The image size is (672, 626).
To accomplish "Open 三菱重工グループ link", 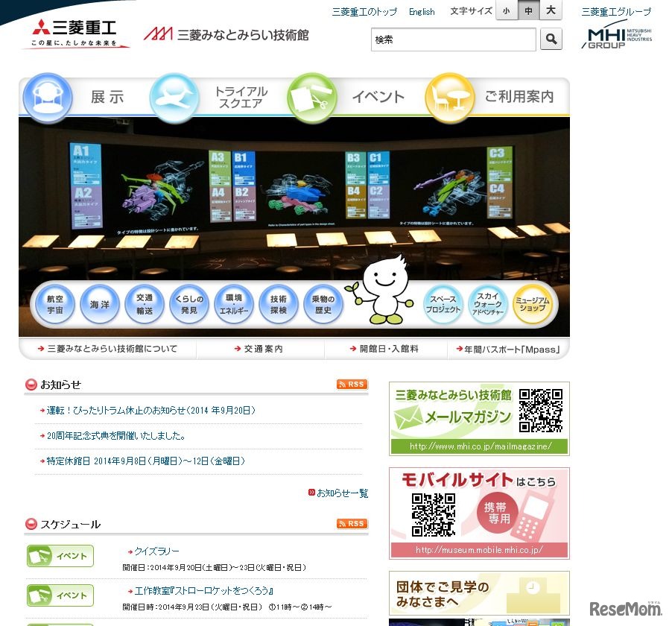I will coord(616,12).
